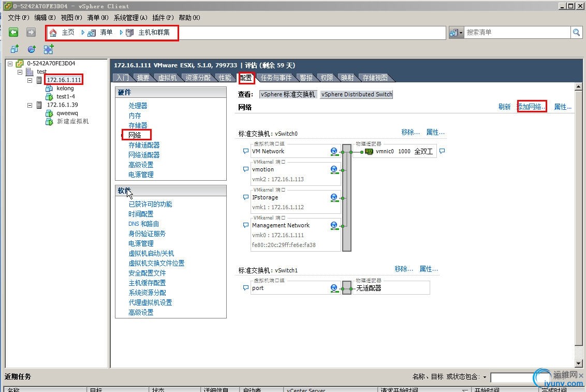The image size is (586, 392).
Task: Open the search type dropdown
Action: [x=456, y=33]
